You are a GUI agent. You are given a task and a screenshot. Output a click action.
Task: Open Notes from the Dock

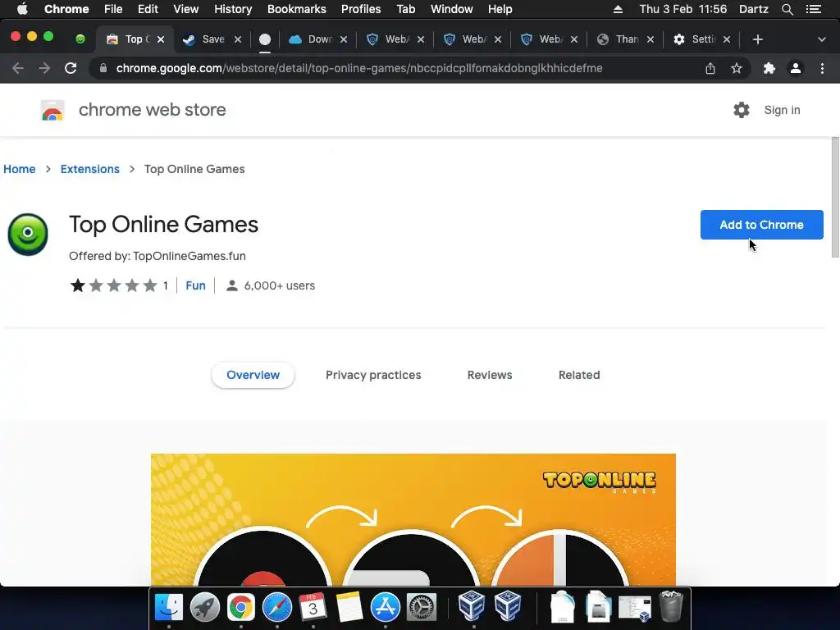coord(349,607)
